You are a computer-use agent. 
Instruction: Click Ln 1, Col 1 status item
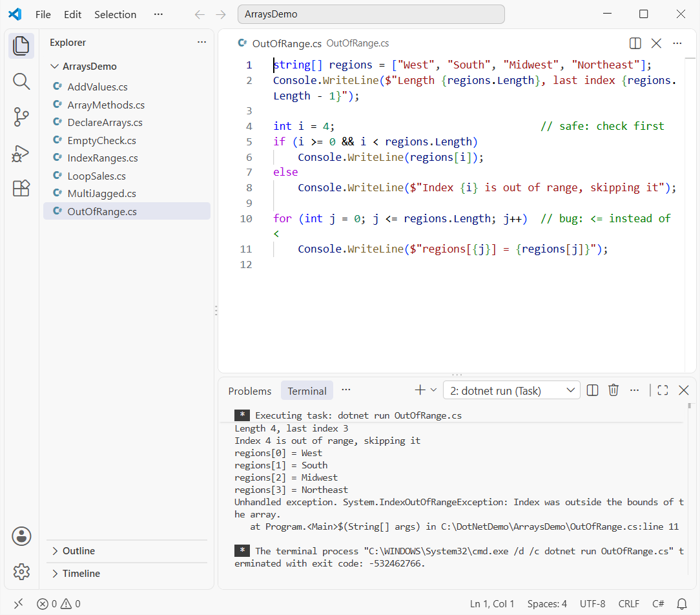click(x=492, y=604)
